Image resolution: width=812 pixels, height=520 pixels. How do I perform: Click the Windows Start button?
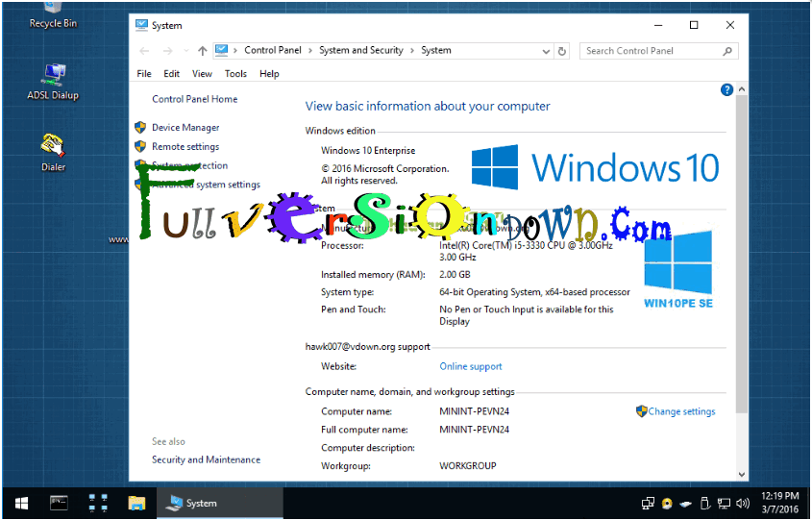pyautogui.click(x=21, y=503)
